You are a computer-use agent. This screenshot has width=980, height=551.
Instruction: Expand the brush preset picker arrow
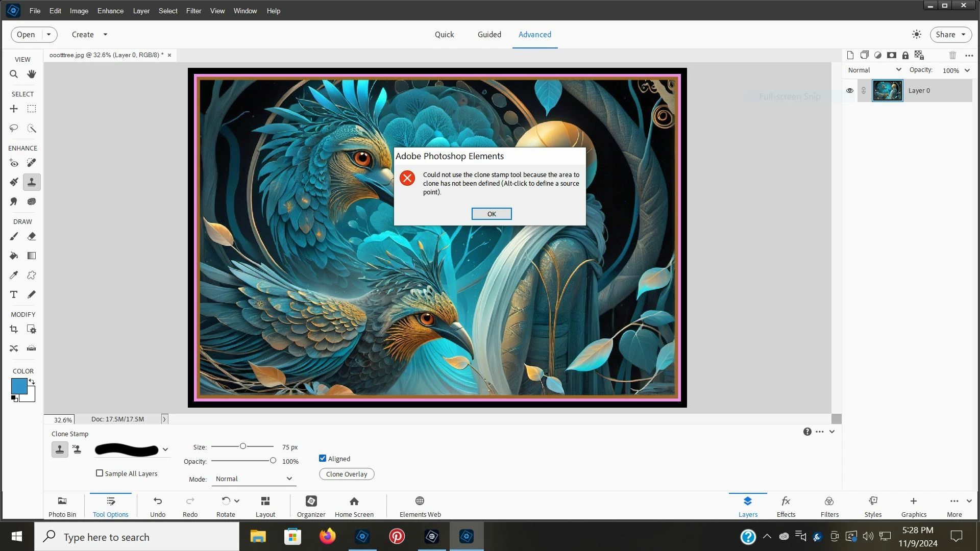point(165,449)
